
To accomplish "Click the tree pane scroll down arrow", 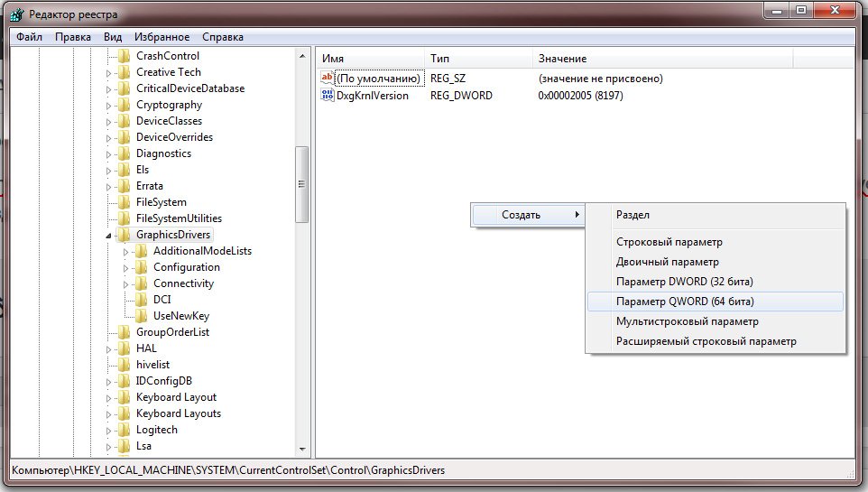I will 302,448.
